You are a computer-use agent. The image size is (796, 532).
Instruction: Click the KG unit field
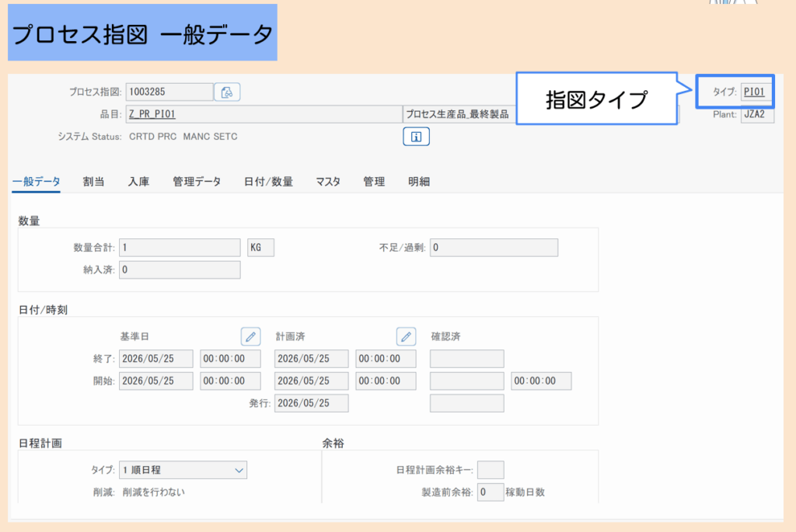click(261, 248)
